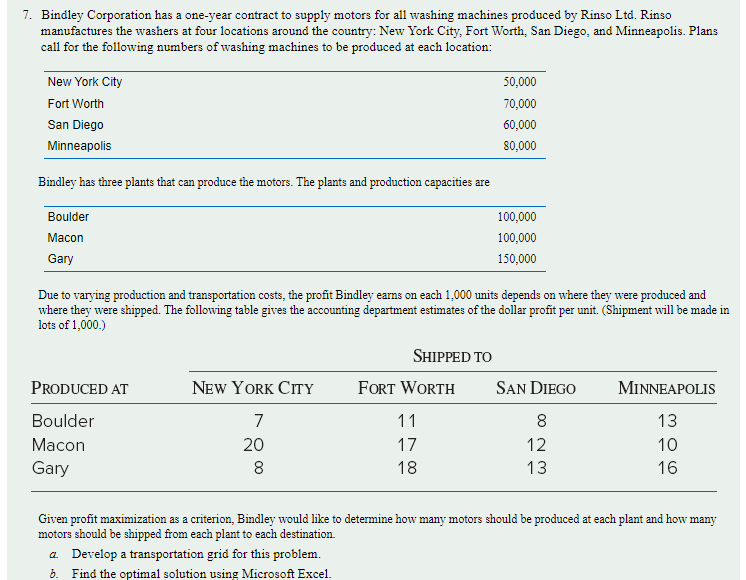Click the Minneapolis label in demand table
The height and width of the screenshot is (580, 746).
[x=79, y=146]
